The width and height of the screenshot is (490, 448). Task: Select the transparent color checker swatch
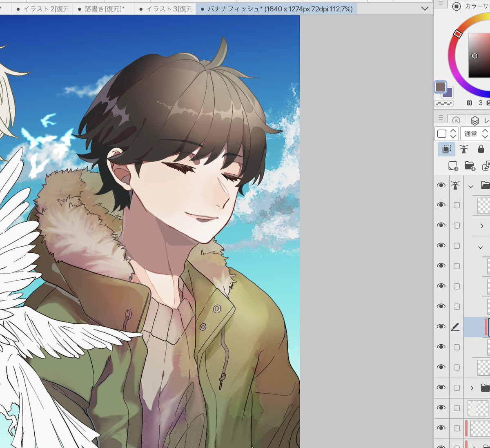click(443, 104)
